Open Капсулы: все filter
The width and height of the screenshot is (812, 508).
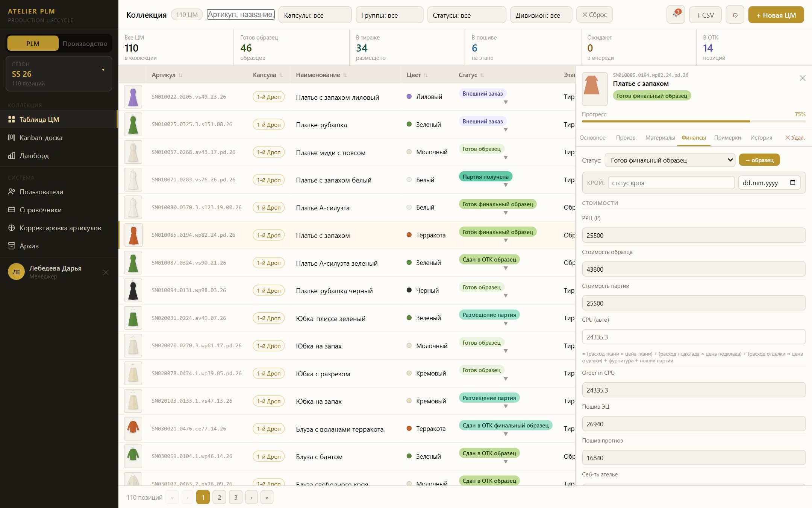click(x=315, y=15)
